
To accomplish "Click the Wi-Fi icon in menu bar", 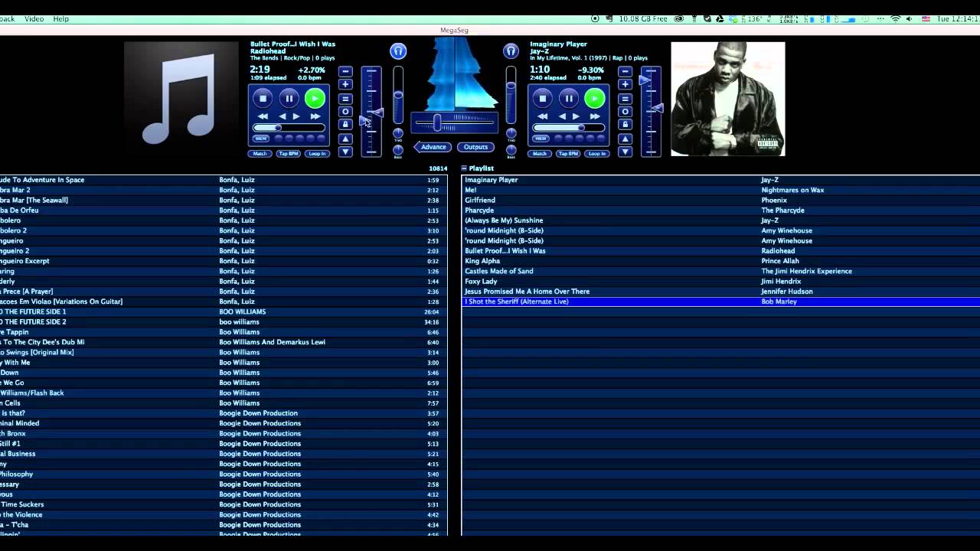I will (x=895, y=18).
